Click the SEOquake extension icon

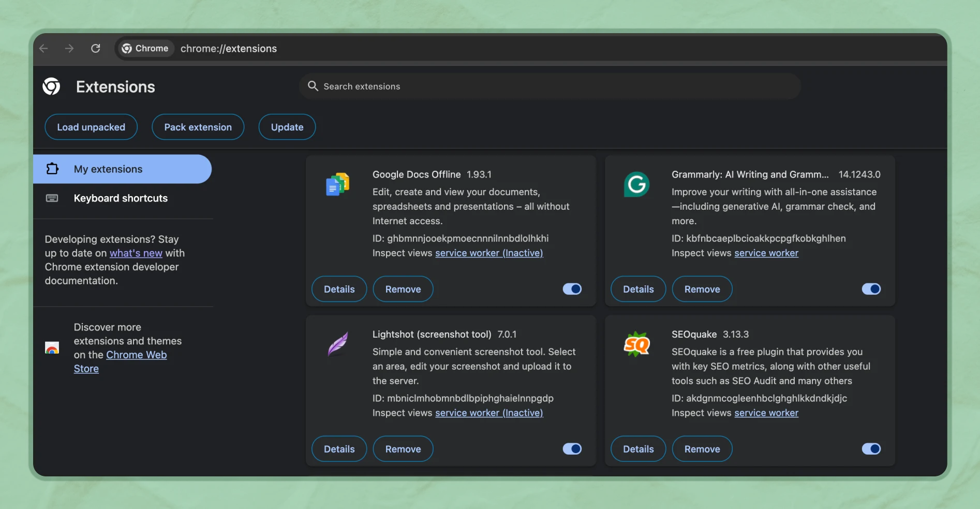tap(636, 344)
